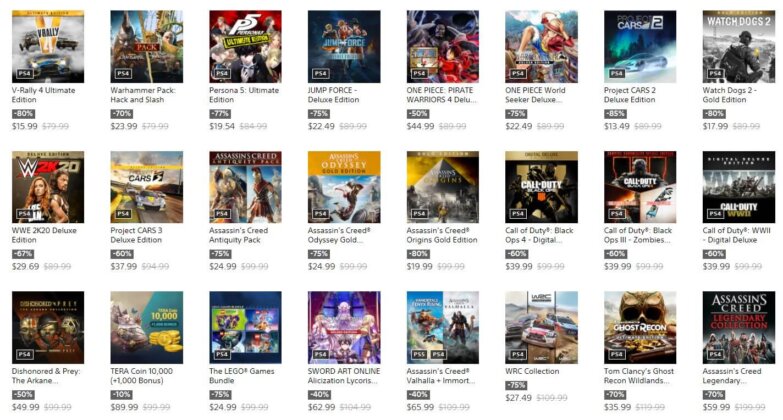Open the ONE PIECE World Seeker cover image
Image resolution: width=783 pixels, height=420 pixels.
541,46
